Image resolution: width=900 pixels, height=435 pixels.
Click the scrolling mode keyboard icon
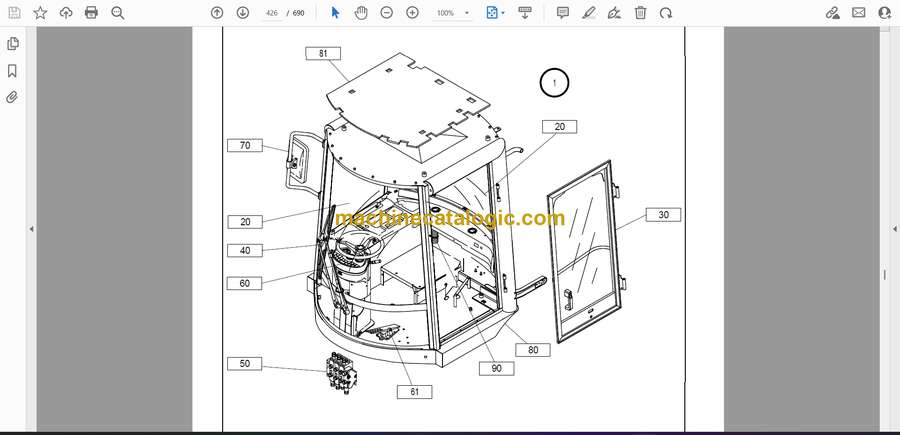[525, 13]
